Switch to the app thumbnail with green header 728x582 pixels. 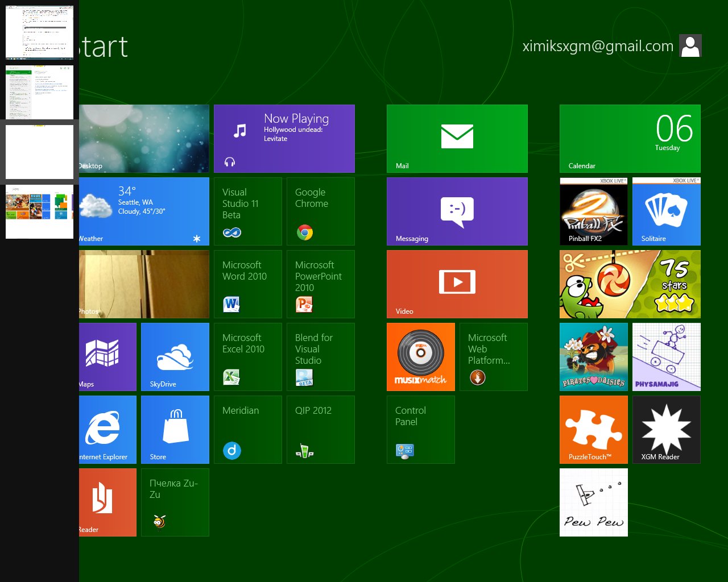pos(39,92)
